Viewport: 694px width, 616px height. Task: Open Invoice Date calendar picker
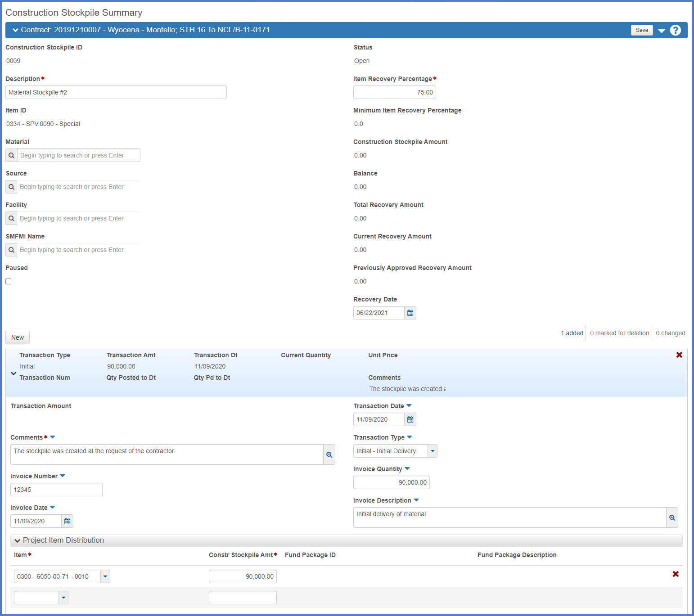point(67,521)
